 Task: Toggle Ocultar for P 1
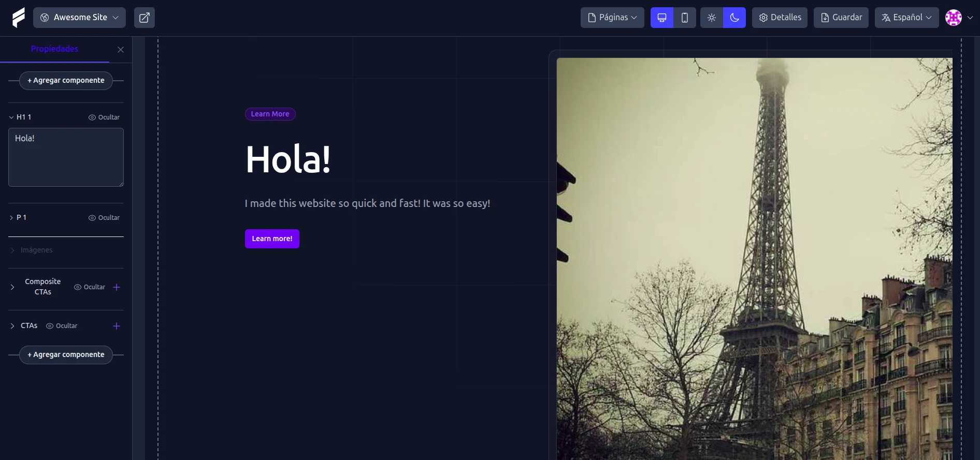click(104, 218)
